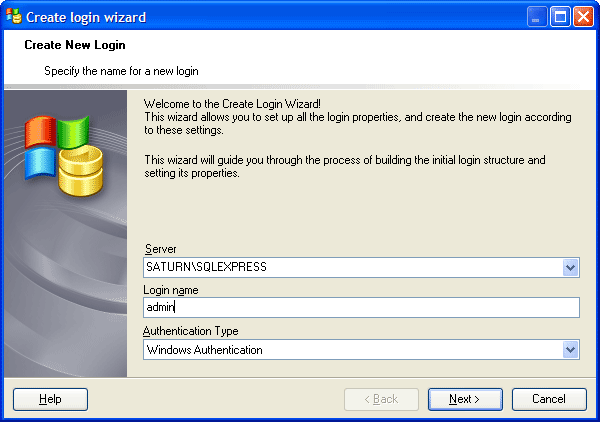Click the wizard icon in the title bar
Viewport: 600px width, 422px height.
click(14, 17)
